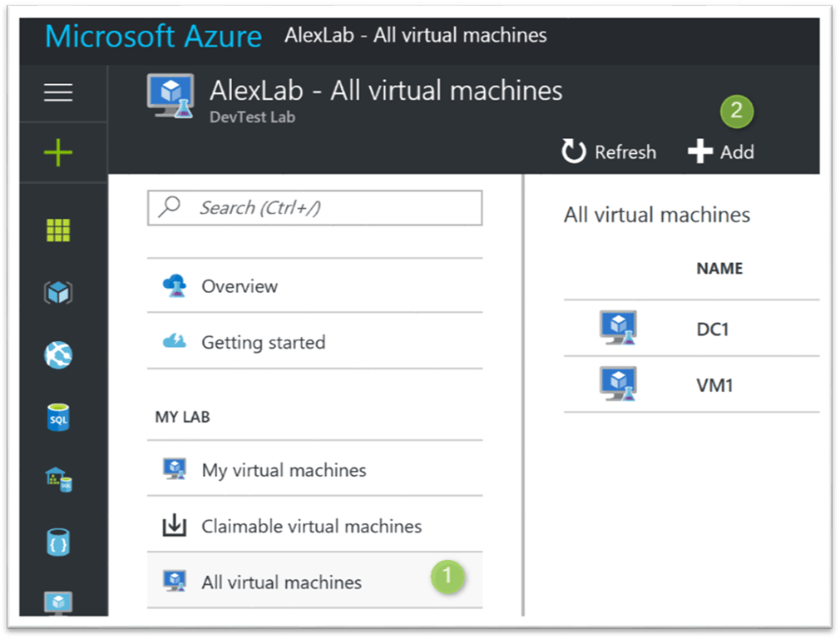Screen dimensions: 840x639
Task: Click the Refresh circular arrow icon
Action: coord(574,151)
